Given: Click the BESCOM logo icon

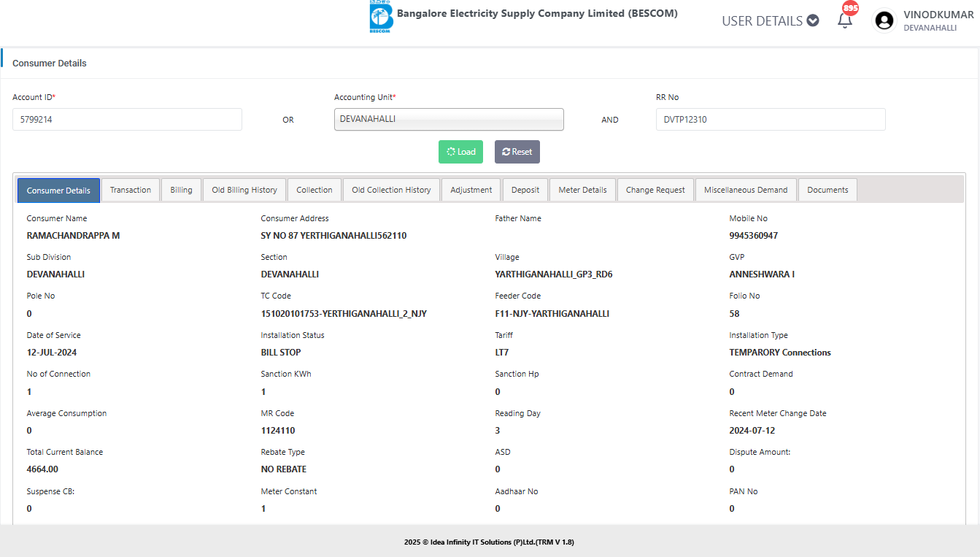Looking at the screenshot, I should (381, 18).
